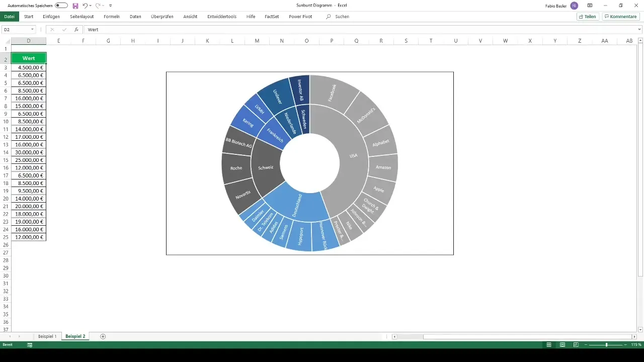
Task: Select cell with 4.500,00 €
Action: pyautogui.click(x=29, y=67)
